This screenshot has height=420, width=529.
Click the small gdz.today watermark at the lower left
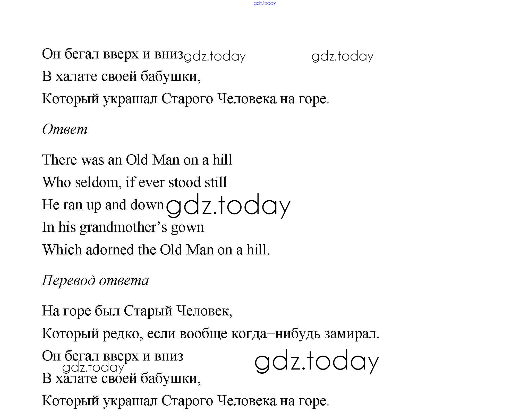(x=93, y=367)
